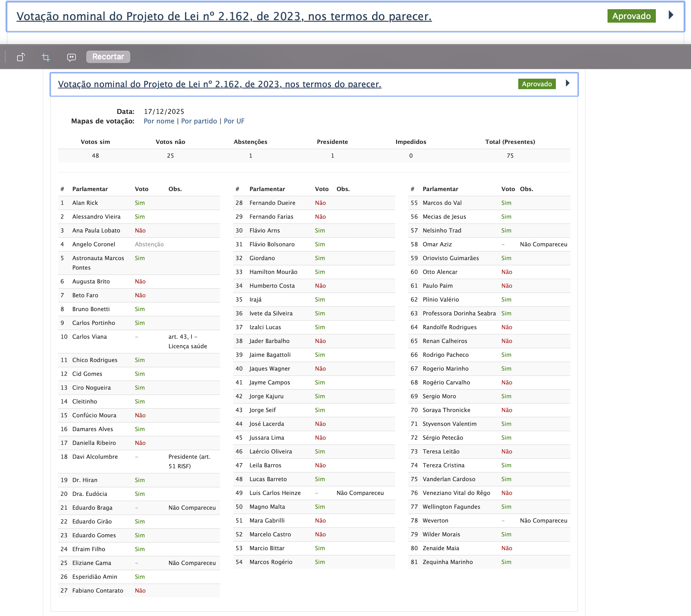Click Carlos Viana's Licença saúde note
Image resolution: width=691 pixels, height=616 pixels.
[x=188, y=342]
